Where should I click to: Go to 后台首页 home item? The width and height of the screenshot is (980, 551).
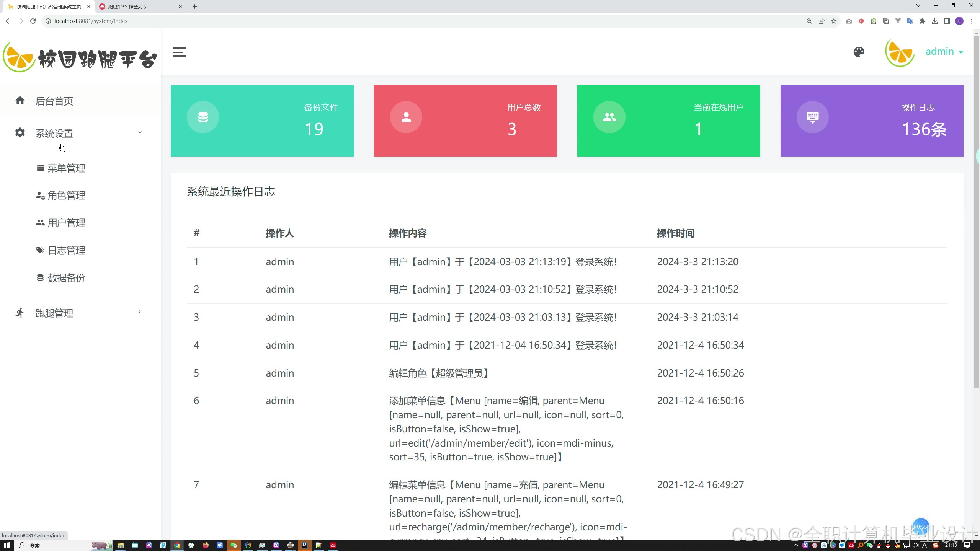coord(54,101)
